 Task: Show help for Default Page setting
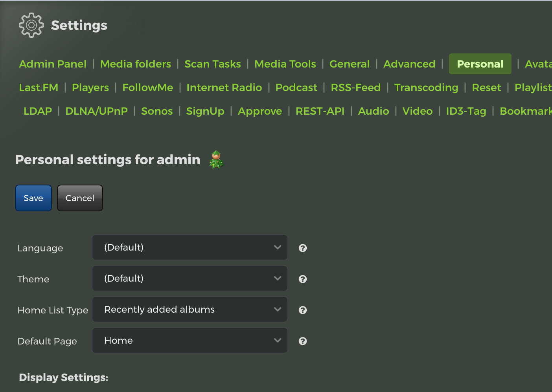coord(303,341)
